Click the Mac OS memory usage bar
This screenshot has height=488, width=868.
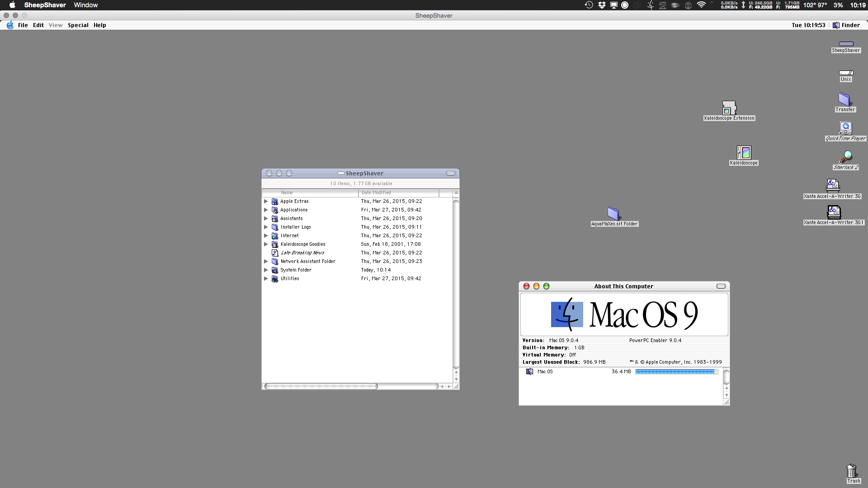tap(677, 372)
